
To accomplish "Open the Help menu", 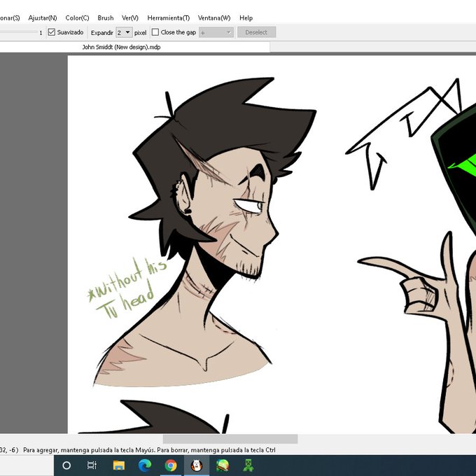I will point(246,18).
